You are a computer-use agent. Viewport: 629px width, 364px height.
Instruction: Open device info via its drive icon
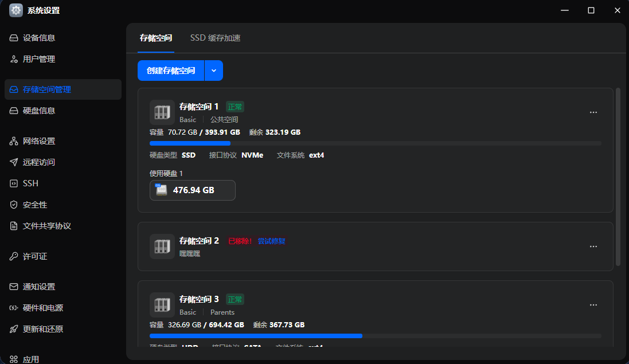[14, 38]
